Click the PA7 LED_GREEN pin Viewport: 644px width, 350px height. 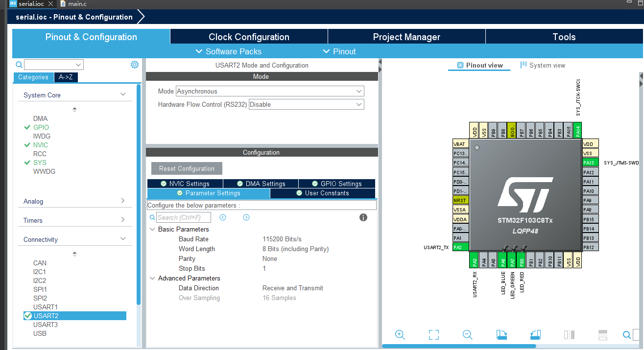[x=512, y=259]
